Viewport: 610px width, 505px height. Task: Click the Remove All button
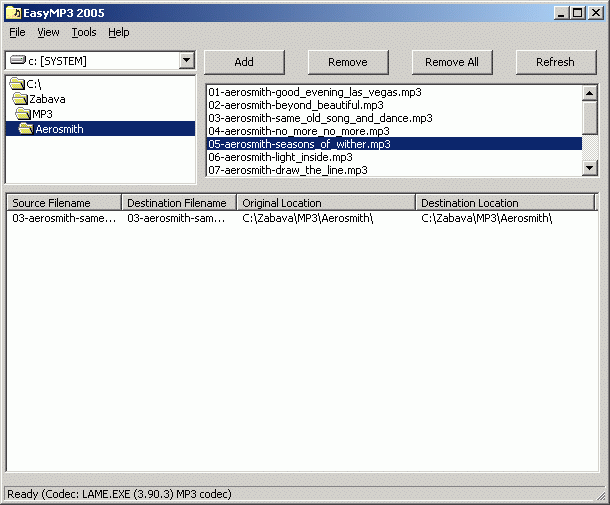452,62
